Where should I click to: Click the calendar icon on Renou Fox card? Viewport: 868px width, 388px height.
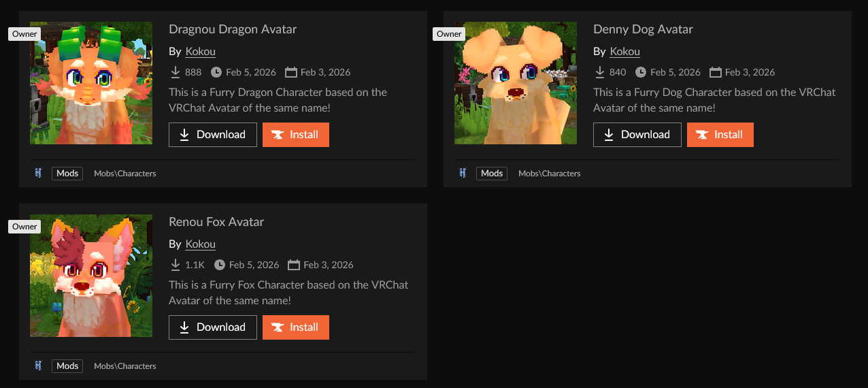click(x=294, y=265)
